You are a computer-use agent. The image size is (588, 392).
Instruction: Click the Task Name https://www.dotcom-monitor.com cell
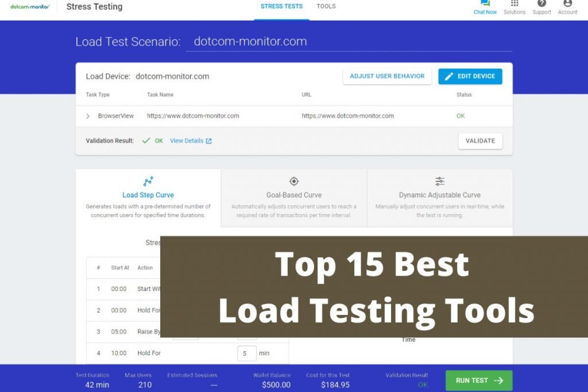coord(193,116)
